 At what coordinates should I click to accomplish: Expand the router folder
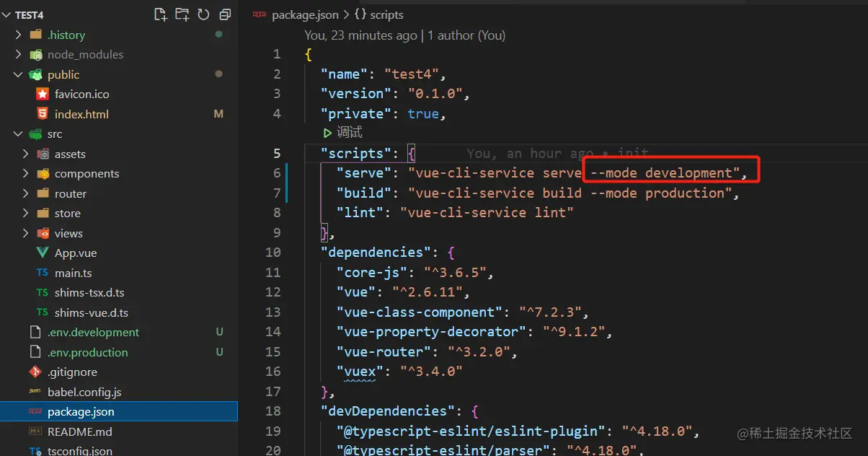click(26, 193)
